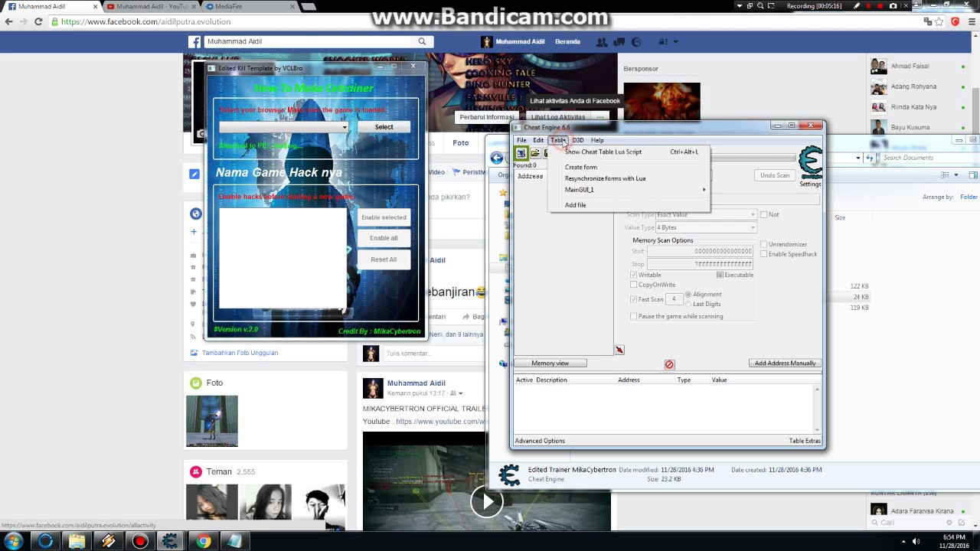
Task: Click the Chrome reload button
Action: (38, 21)
